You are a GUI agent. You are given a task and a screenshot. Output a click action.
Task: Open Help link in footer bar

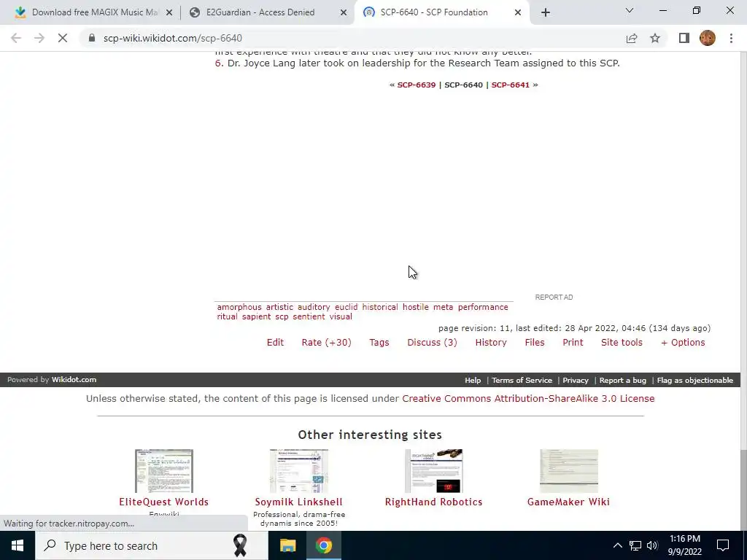[x=473, y=380]
